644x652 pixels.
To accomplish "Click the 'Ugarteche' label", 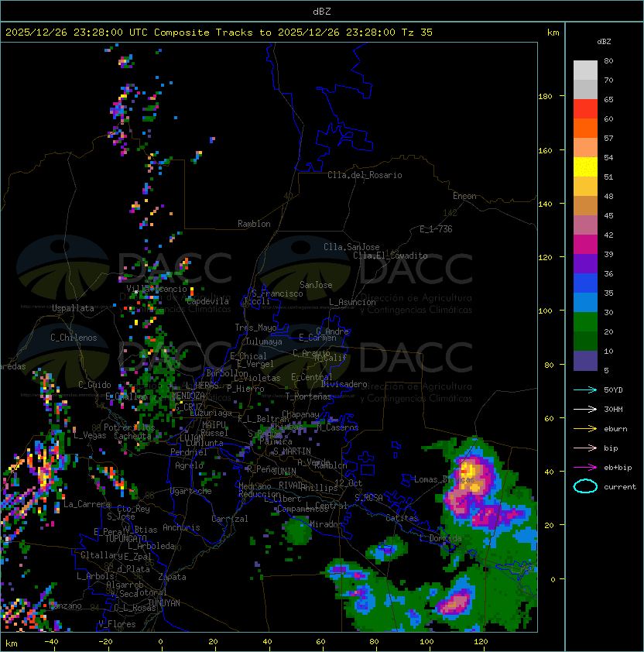I will point(191,491).
